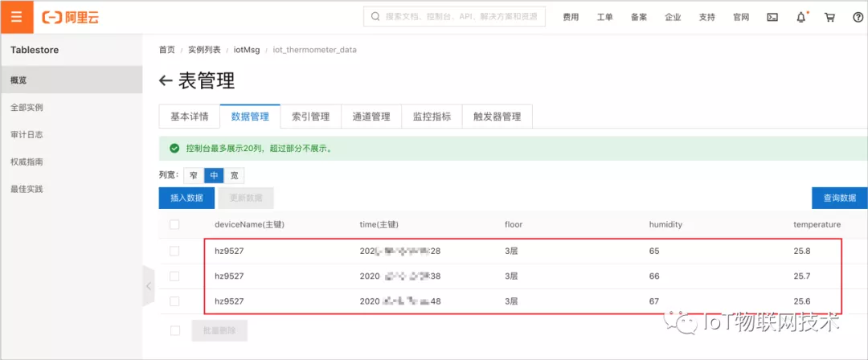Switch to the 基本详情 tab
Screen dimensions: 868x360
point(190,117)
